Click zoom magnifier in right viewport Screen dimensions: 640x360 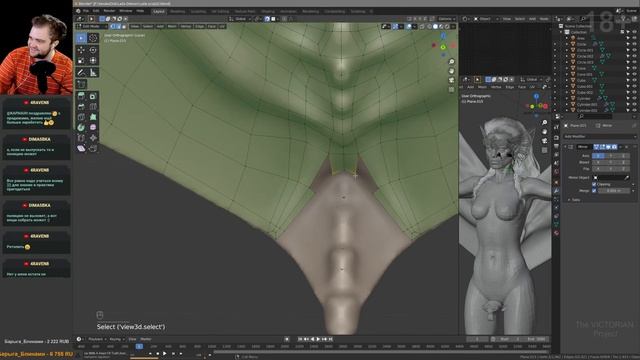pos(544,122)
